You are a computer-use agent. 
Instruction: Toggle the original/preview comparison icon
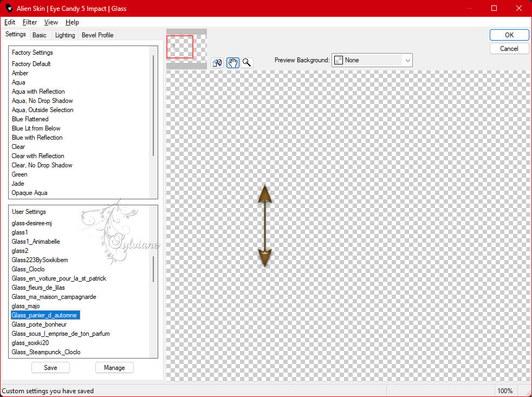[x=217, y=63]
